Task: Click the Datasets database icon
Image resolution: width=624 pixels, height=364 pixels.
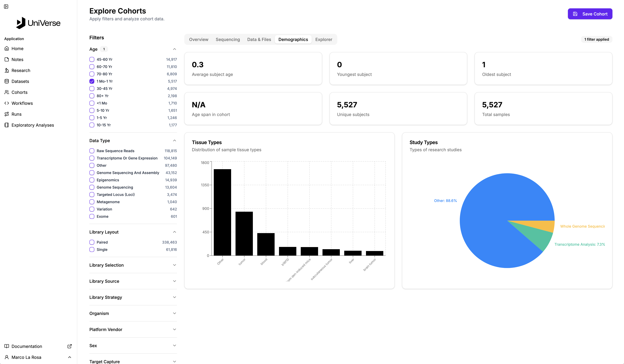Action: (x=7, y=81)
